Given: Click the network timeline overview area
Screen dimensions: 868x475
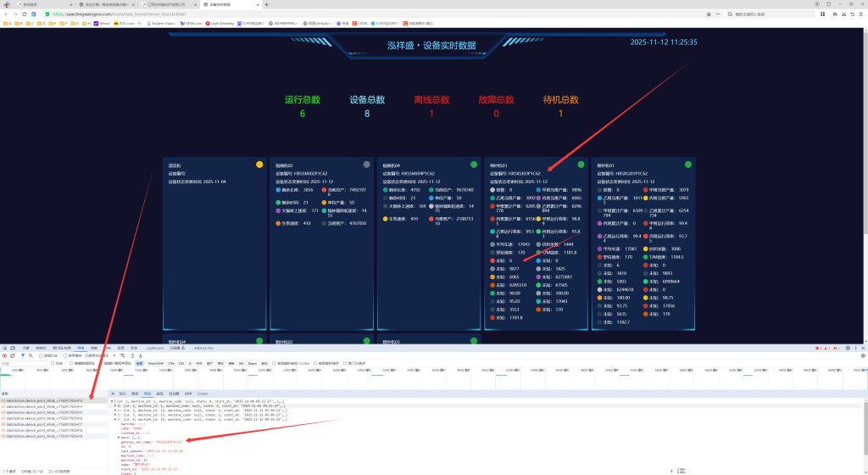Looking at the screenshot, I should [x=424, y=379].
